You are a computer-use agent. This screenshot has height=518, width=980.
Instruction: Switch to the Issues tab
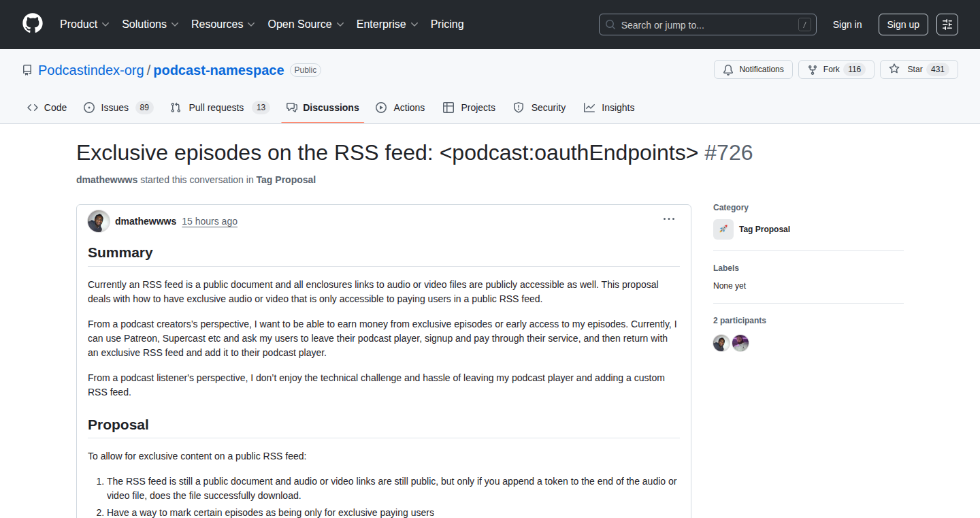pyautogui.click(x=118, y=108)
